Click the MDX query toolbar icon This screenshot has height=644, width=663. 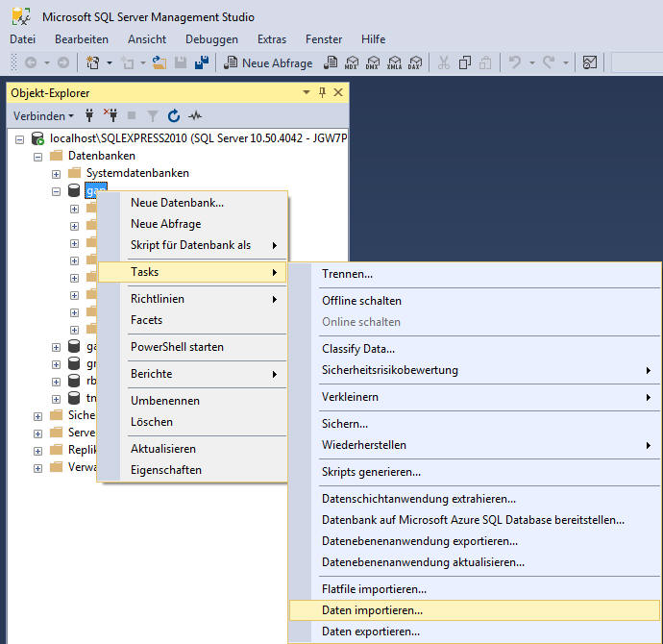pyautogui.click(x=352, y=63)
